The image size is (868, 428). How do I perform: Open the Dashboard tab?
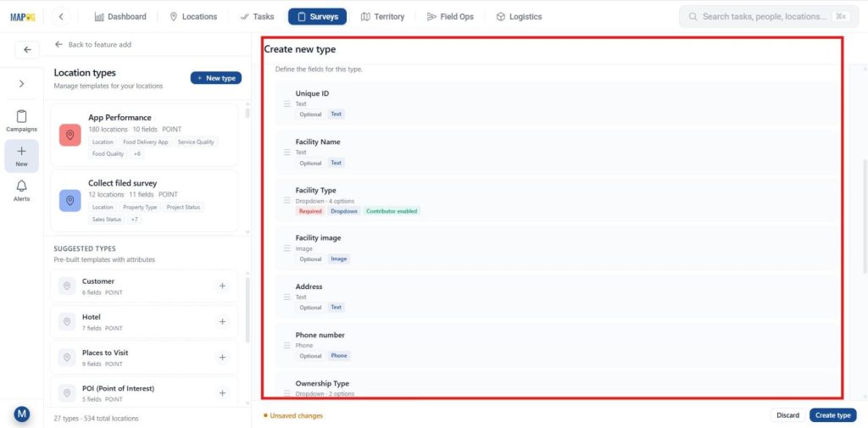point(120,17)
